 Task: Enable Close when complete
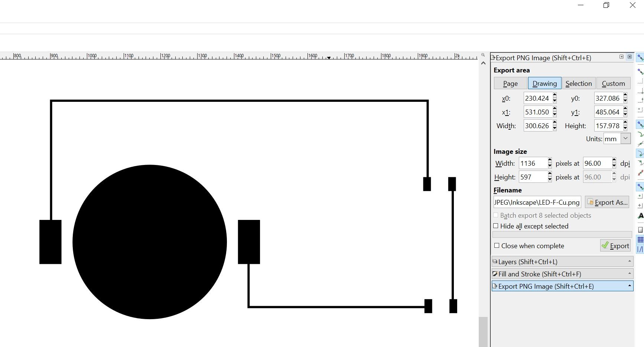point(496,246)
